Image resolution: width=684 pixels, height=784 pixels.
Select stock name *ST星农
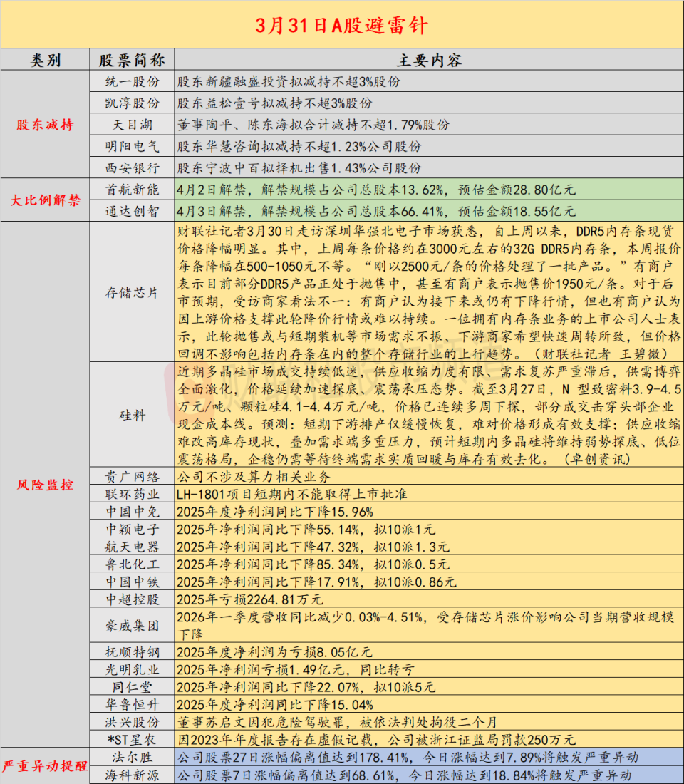click(x=132, y=739)
